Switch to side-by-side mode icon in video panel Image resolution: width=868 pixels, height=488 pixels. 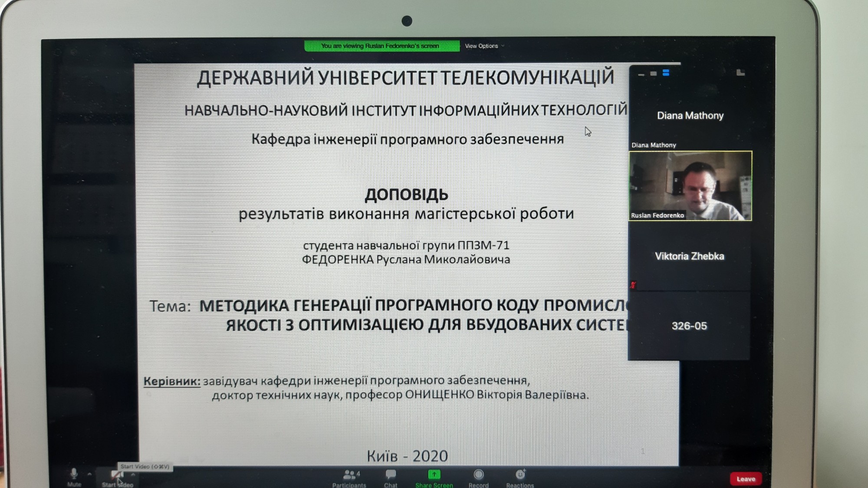tap(740, 73)
